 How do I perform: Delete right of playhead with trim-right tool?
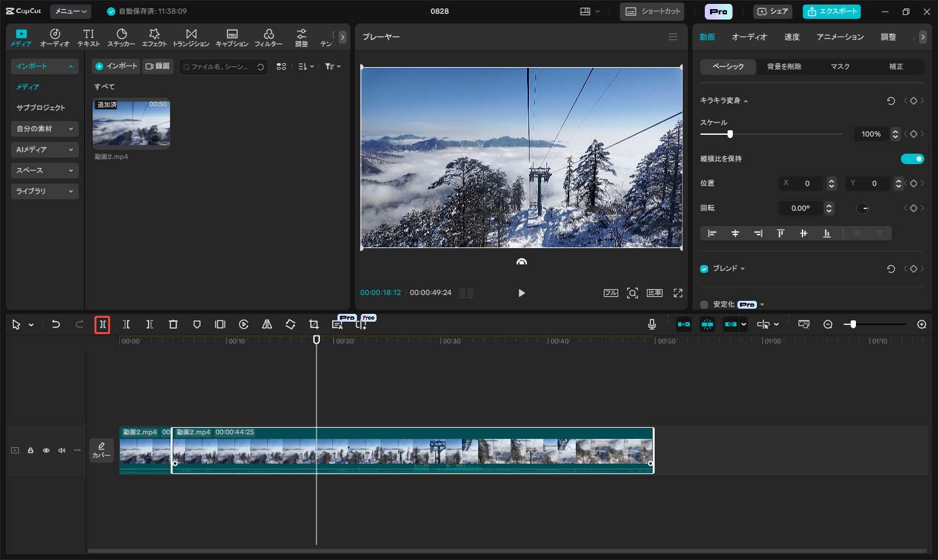click(x=150, y=324)
